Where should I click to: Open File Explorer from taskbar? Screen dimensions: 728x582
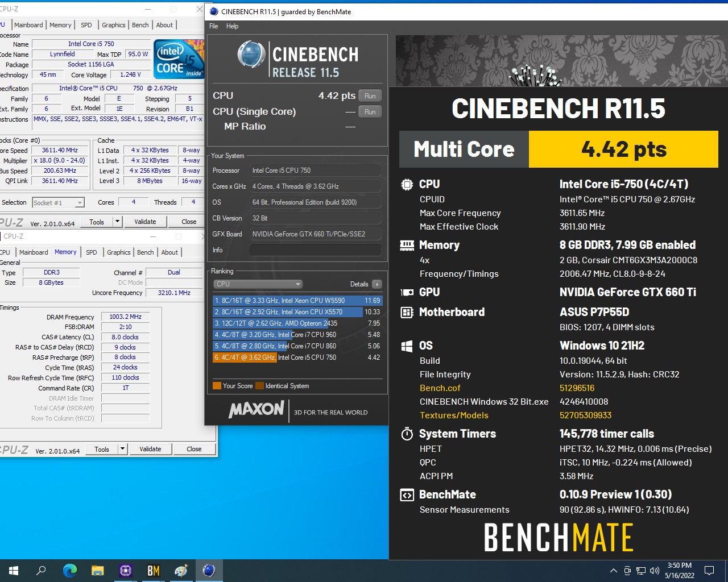[x=98, y=571]
